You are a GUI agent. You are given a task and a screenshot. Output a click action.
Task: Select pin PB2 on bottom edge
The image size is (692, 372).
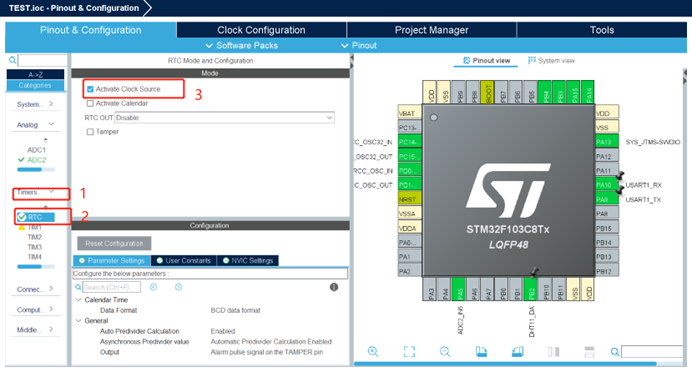(531, 289)
